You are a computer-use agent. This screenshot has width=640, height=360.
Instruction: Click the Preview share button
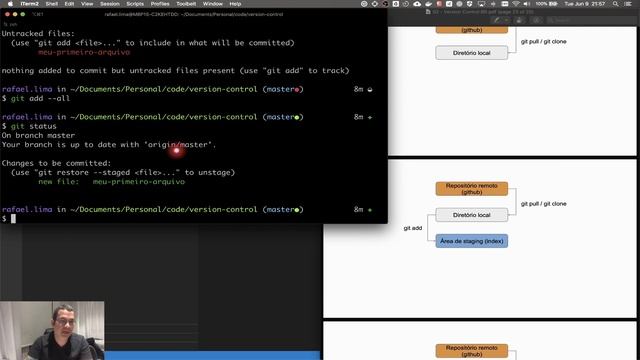point(520,20)
